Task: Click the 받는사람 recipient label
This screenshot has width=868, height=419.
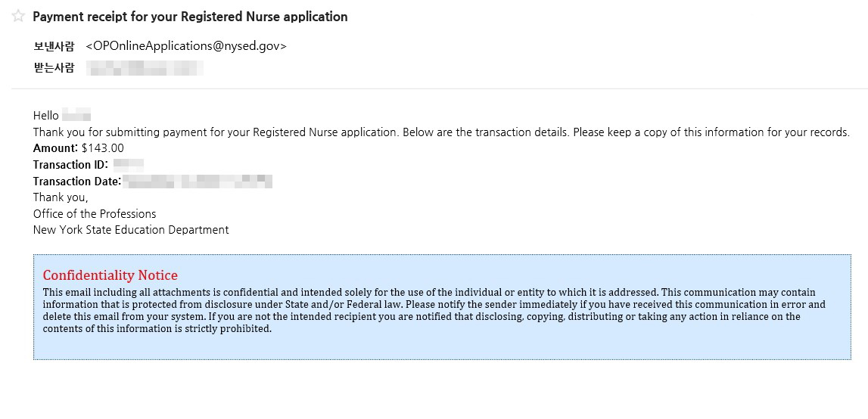Action: (54, 69)
